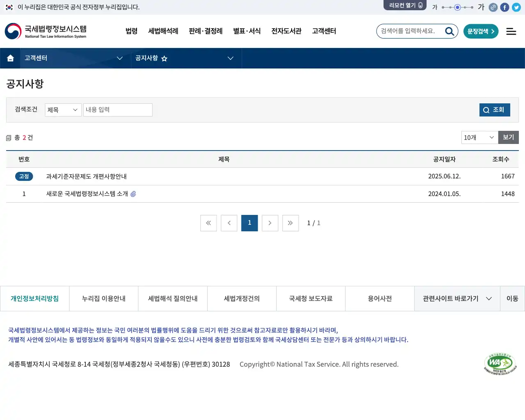The width and height of the screenshot is (525, 420).
Task: Go to previous page arrow
Action: (x=229, y=223)
